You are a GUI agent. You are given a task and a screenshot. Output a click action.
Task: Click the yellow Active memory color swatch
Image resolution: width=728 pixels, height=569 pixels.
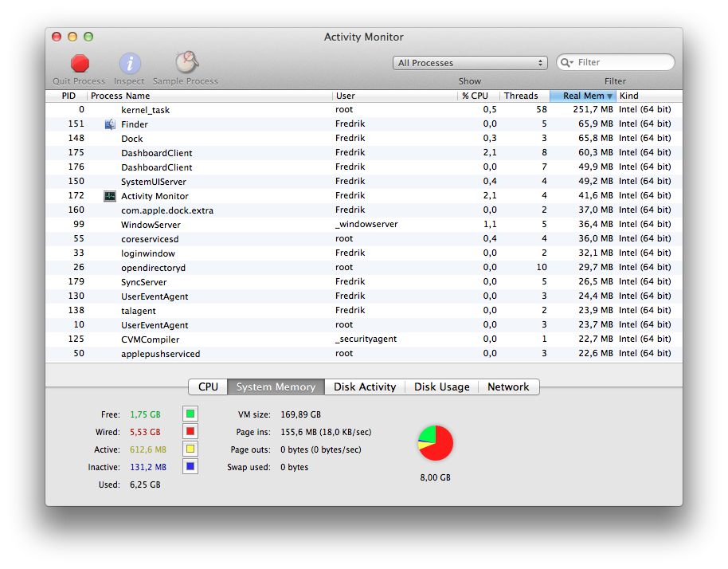pos(190,449)
